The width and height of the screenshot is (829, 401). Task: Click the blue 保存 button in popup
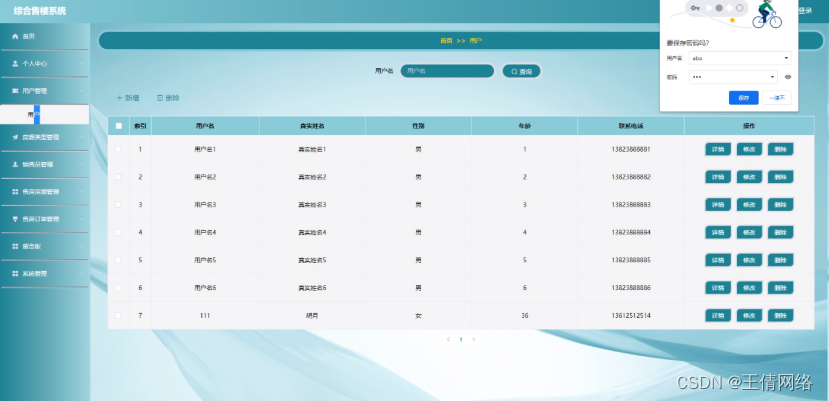(x=743, y=98)
